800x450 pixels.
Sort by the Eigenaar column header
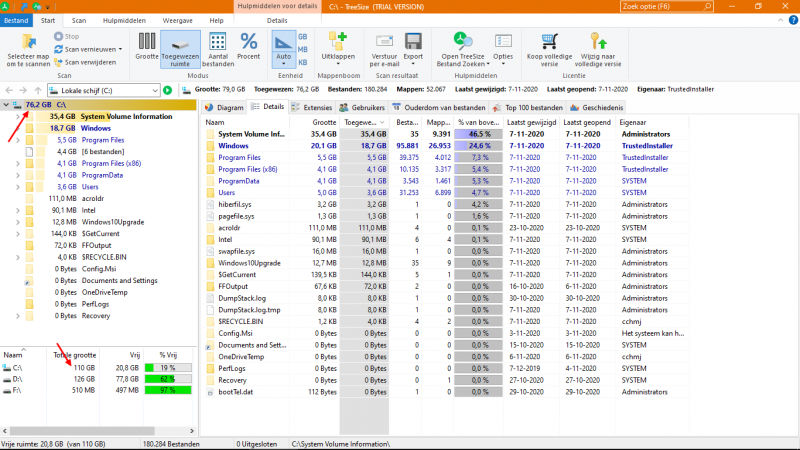[x=652, y=122]
